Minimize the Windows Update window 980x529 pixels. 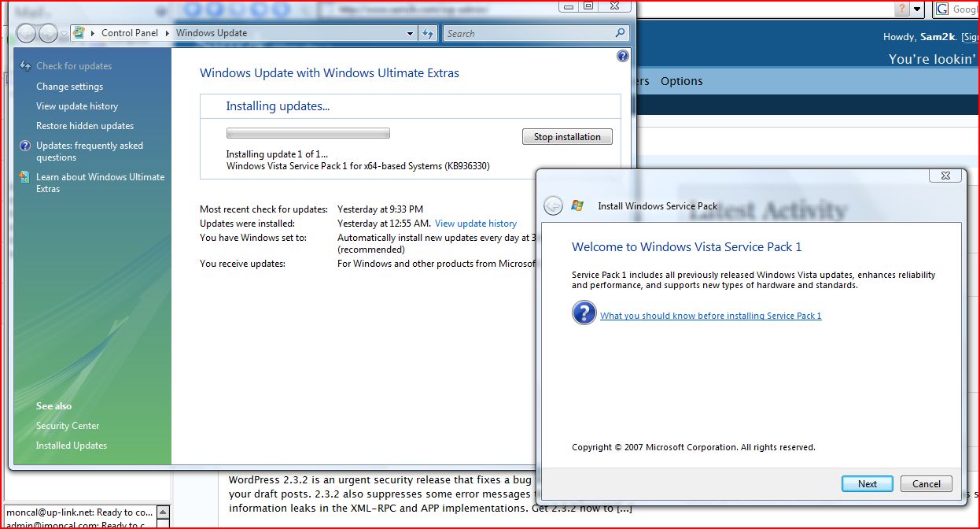pyautogui.click(x=569, y=5)
